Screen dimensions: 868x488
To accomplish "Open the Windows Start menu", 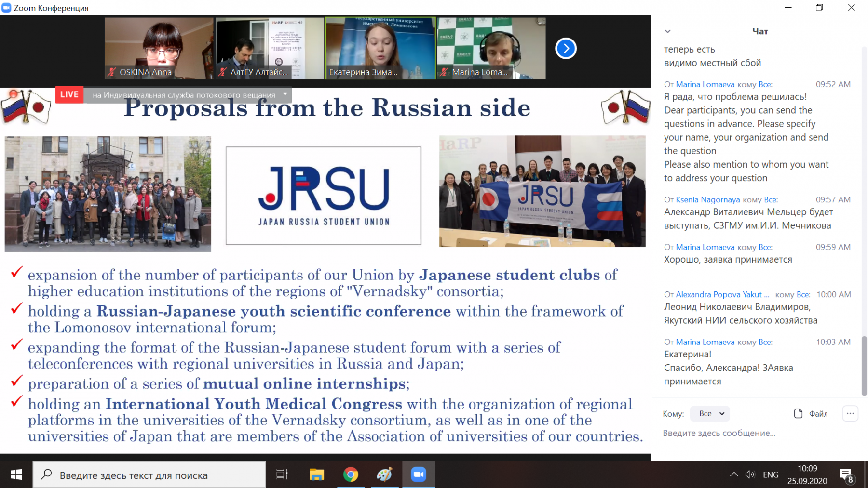I will 16,475.
